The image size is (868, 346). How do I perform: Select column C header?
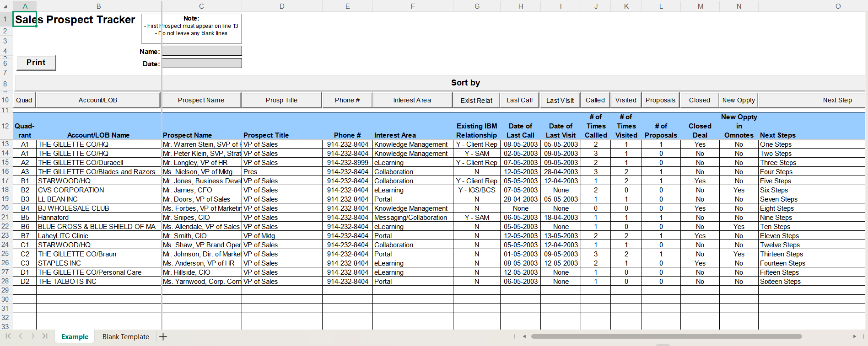(x=201, y=6)
